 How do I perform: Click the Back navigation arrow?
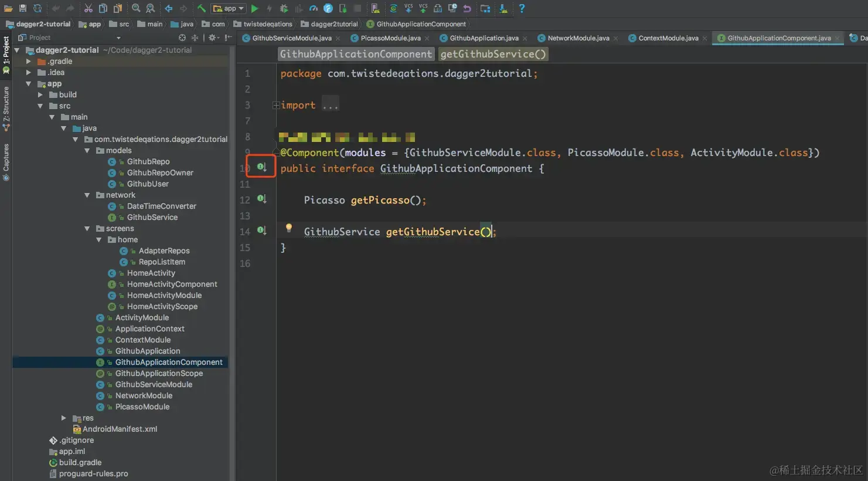click(x=169, y=8)
